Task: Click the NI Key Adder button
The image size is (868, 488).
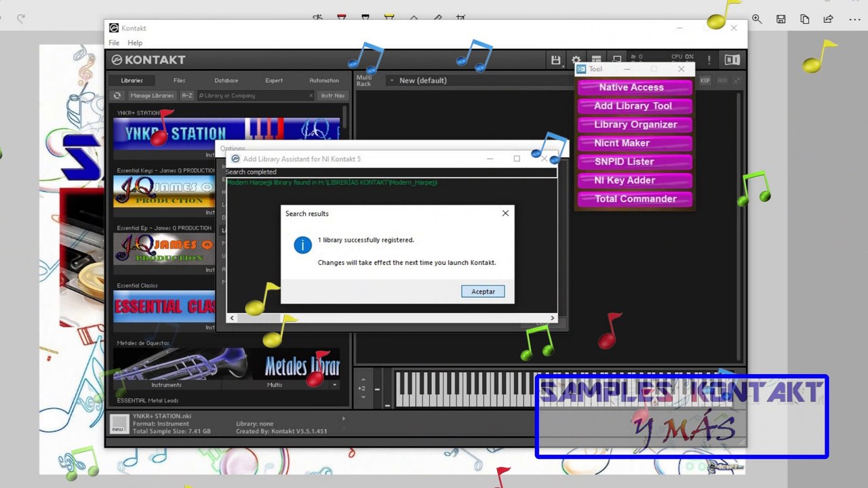Action: click(x=635, y=180)
